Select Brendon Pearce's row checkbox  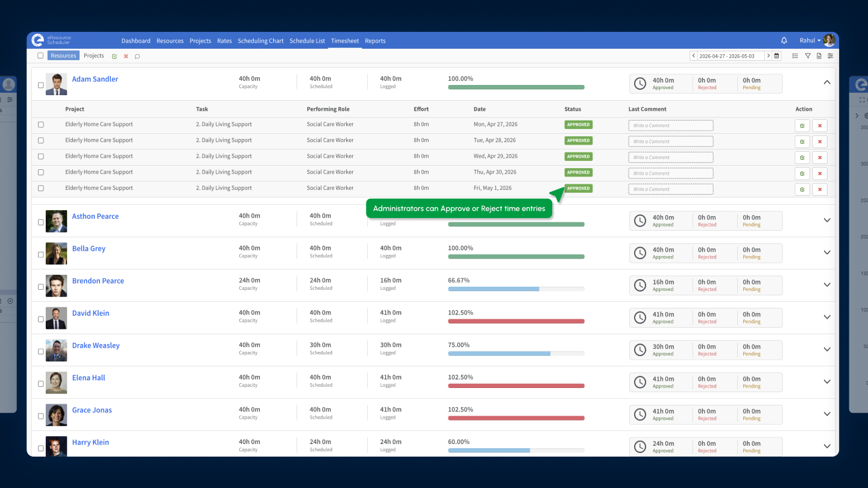coord(41,287)
